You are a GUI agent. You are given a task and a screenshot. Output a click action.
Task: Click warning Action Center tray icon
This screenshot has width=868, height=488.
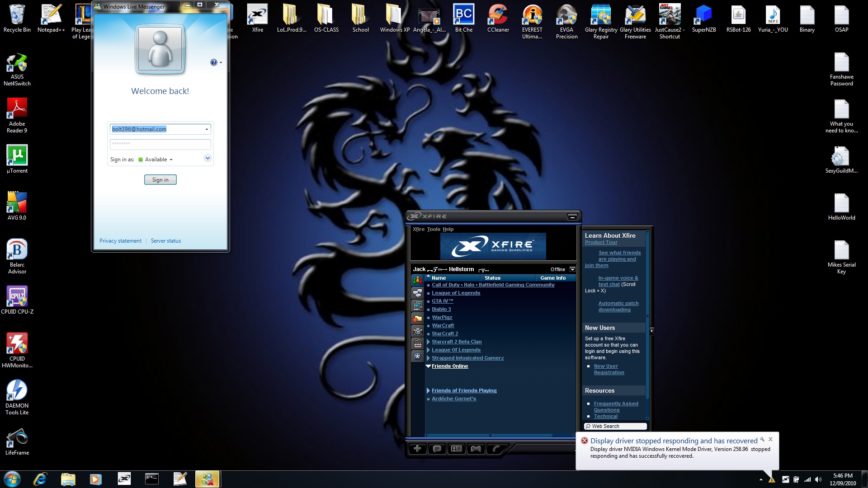point(772,479)
